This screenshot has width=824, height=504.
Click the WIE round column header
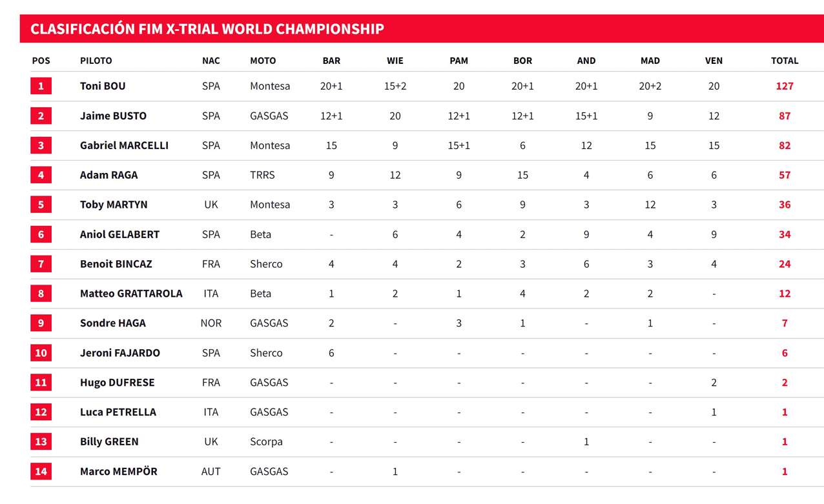coord(395,61)
